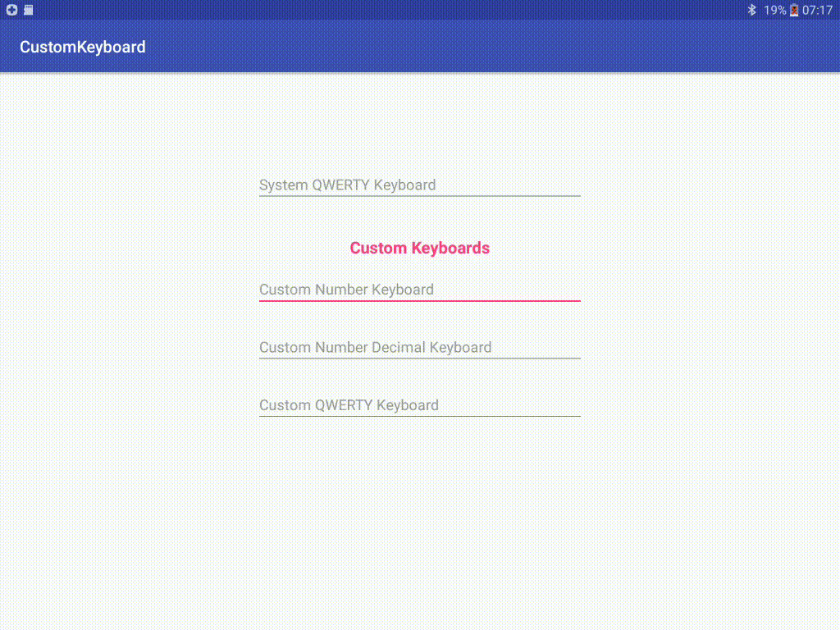Tap the underline of Custom QWERTY Keyboard field
The width and height of the screenshot is (840, 630).
click(419, 417)
